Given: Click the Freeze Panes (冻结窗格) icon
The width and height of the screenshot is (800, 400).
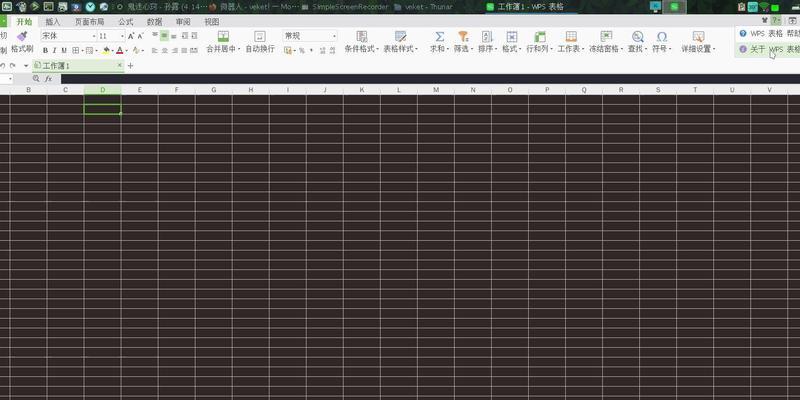Looking at the screenshot, I should coord(606,36).
